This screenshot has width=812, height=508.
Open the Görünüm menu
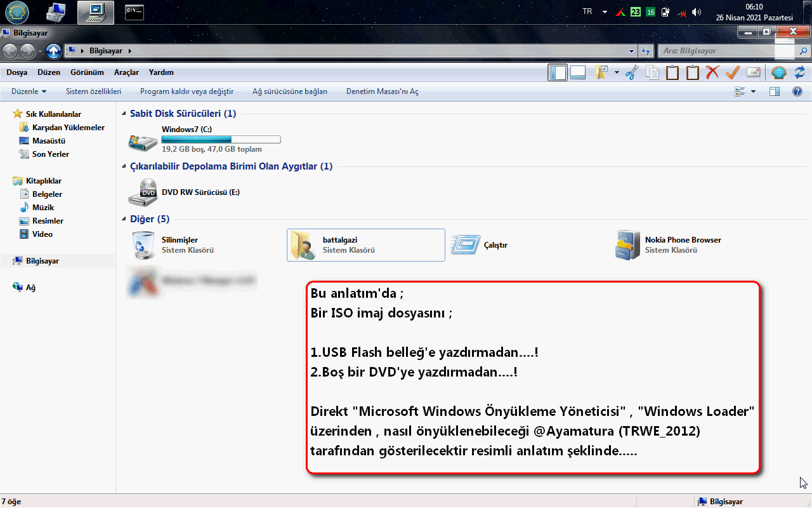(87, 72)
